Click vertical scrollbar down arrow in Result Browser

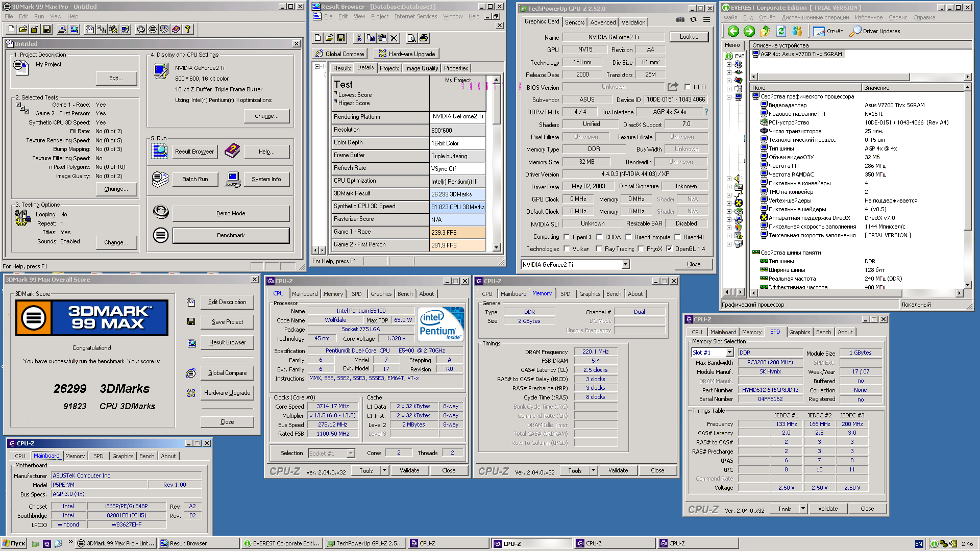click(x=496, y=247)
